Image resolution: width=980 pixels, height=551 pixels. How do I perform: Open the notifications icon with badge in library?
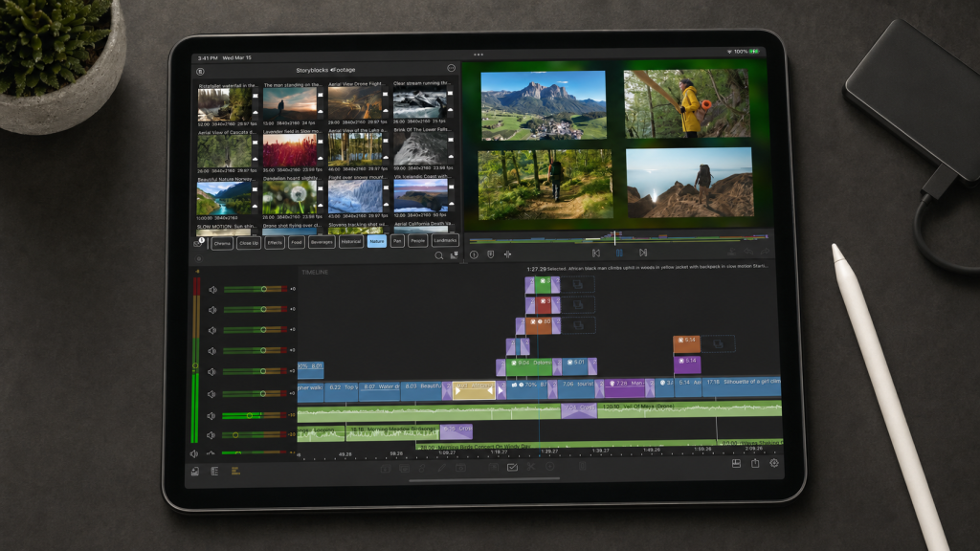(199, 242)
